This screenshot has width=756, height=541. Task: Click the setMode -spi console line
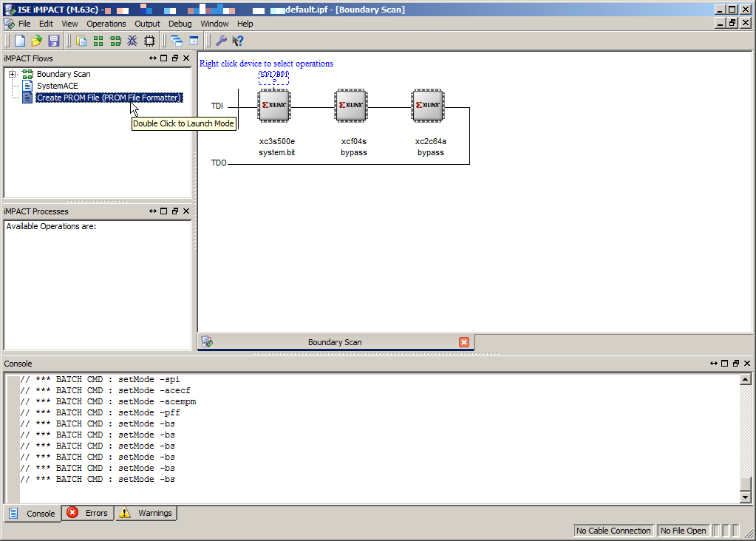tap(100, 379)
